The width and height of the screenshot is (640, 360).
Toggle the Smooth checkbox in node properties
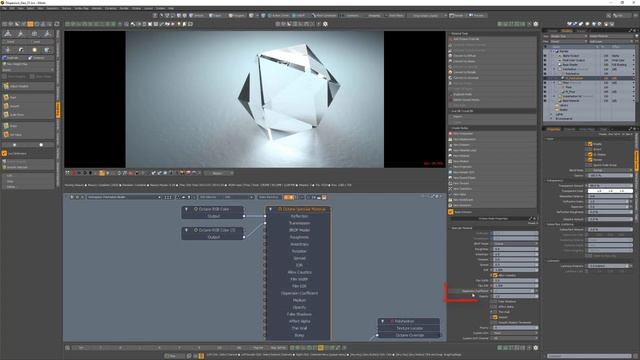click(x=495, y=317)
